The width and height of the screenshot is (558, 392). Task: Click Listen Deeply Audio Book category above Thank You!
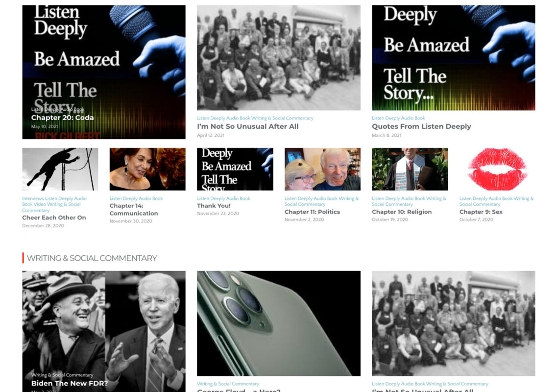(223, 198)
